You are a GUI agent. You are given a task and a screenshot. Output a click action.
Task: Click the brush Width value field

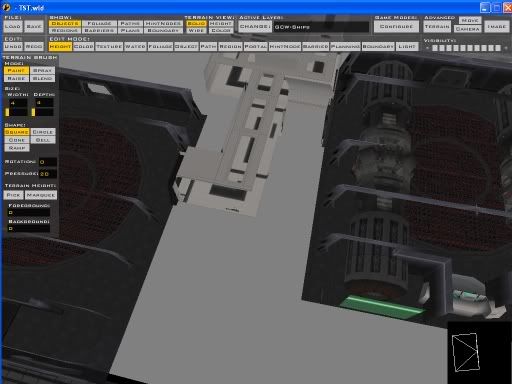click(x=17, y=103)
